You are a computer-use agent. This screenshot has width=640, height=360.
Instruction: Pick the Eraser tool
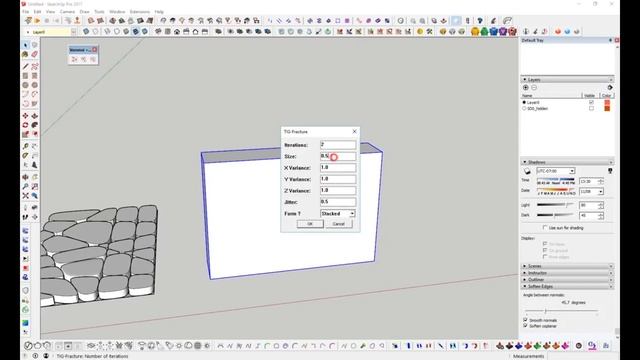pos(35,54)
